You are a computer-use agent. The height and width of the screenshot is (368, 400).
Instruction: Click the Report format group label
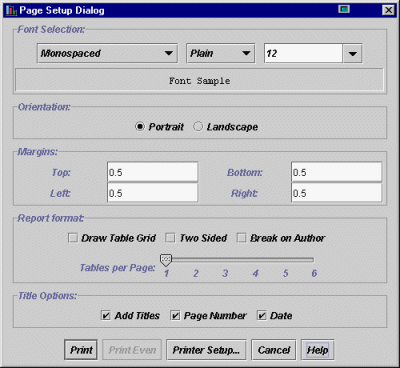click(51, 218)
